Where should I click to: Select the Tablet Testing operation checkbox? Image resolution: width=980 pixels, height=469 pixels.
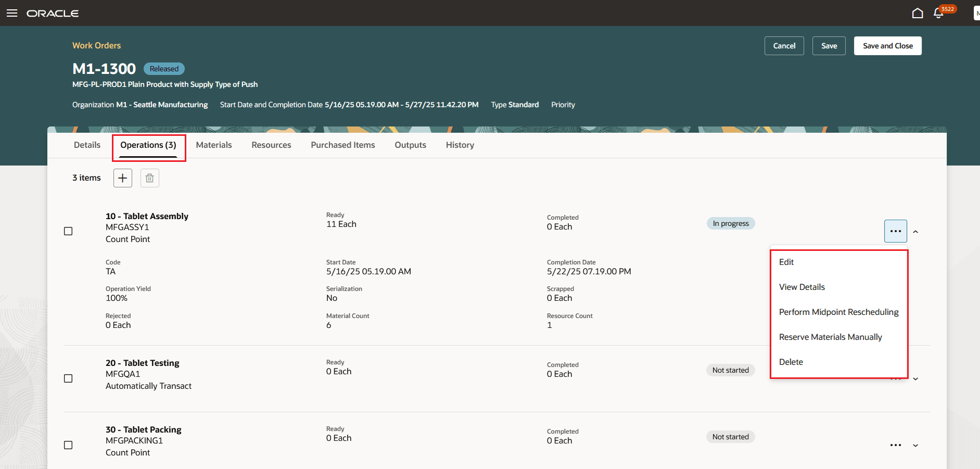click(68, 378)
